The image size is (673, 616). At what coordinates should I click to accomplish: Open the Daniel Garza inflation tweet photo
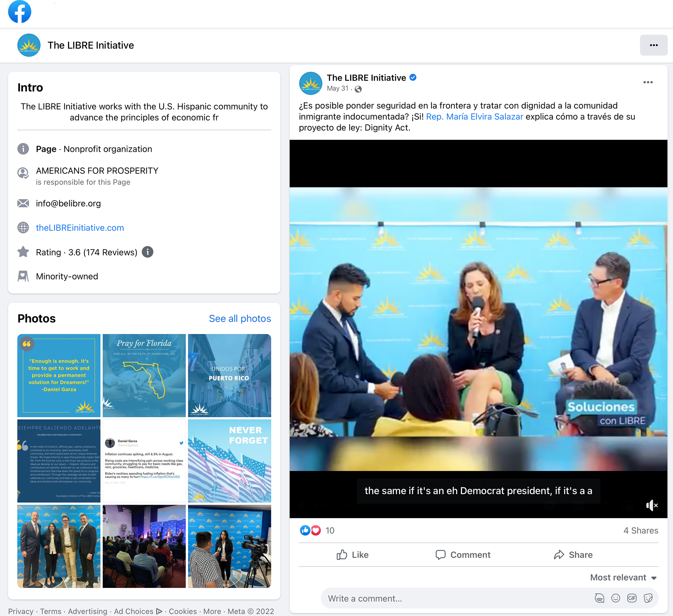(144, 461)
